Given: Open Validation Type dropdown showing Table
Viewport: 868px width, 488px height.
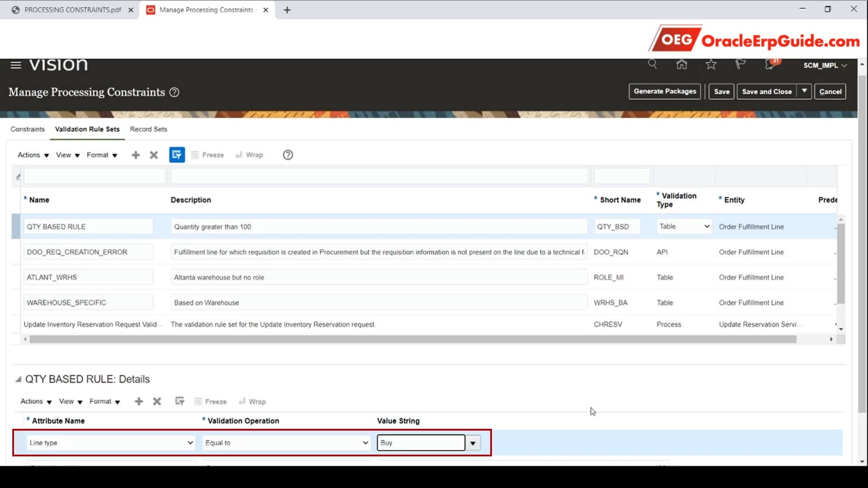Looking at the screenshot, I should tap(684, 226).
